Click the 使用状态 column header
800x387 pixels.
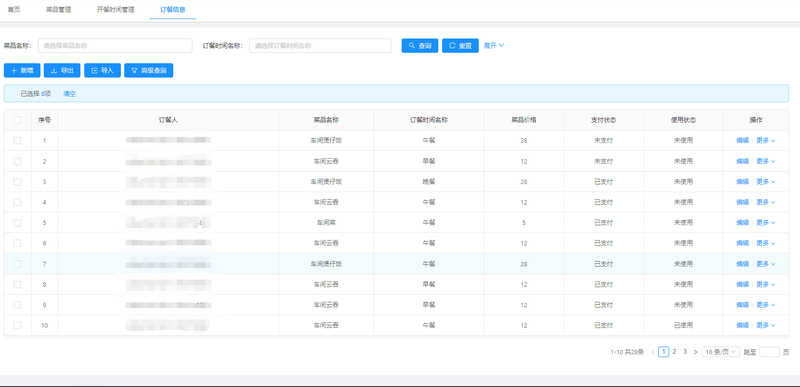pyautogui.click(x=683, y=120)
